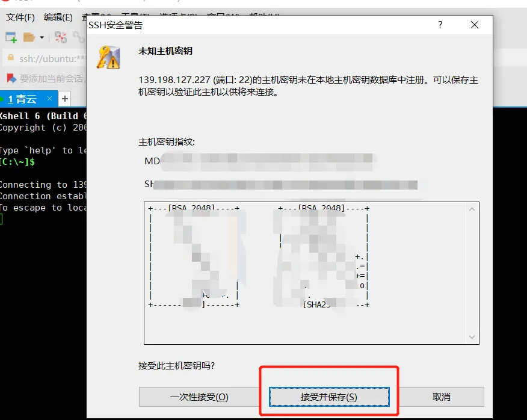
Task: Click the Open Session folder icon
Action: 28,37
